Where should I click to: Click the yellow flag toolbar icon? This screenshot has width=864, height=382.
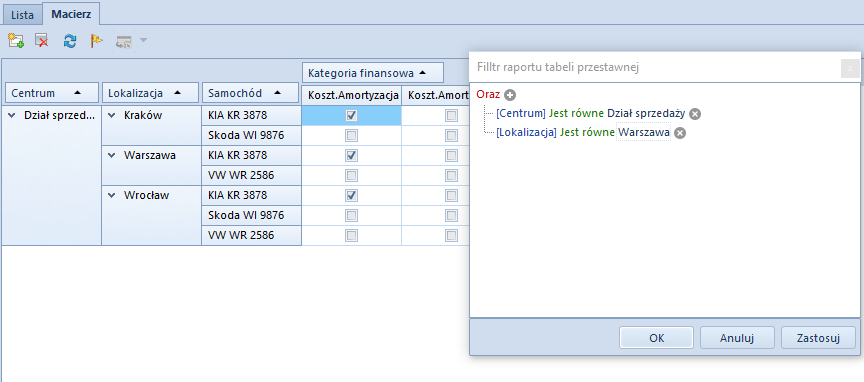[x=96, y=41]
